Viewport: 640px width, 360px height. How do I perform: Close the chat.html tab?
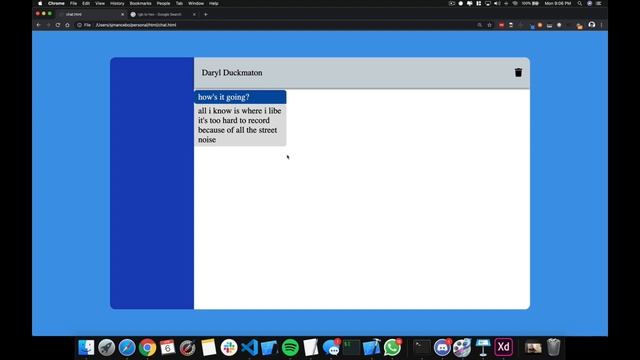pos(122,14)
